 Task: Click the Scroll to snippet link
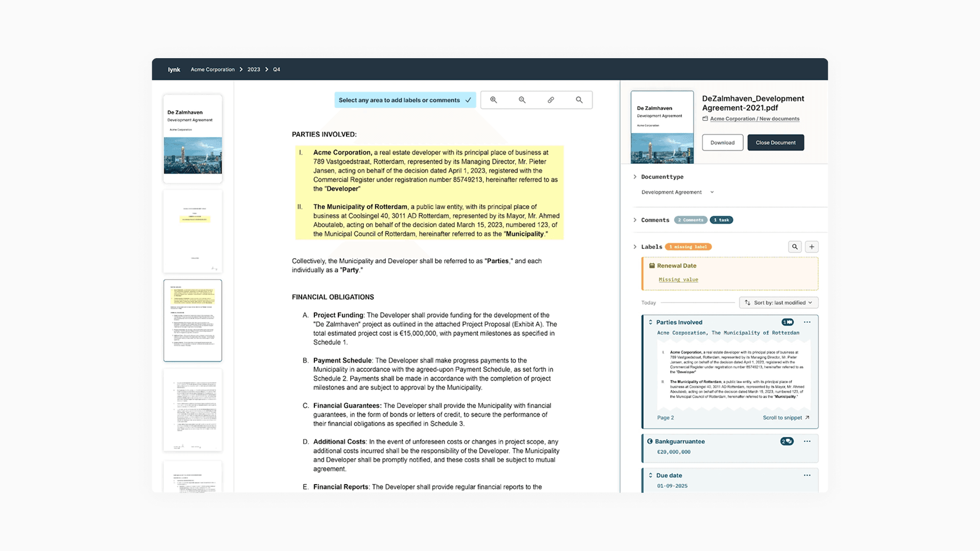coord(786,418)
